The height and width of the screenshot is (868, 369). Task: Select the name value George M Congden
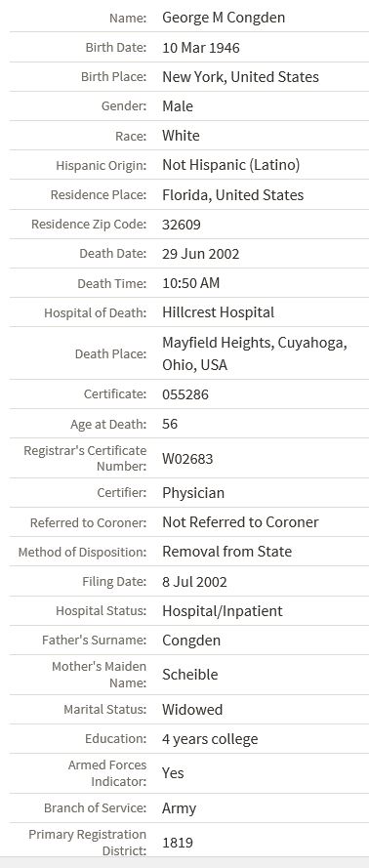click(224, 18)
